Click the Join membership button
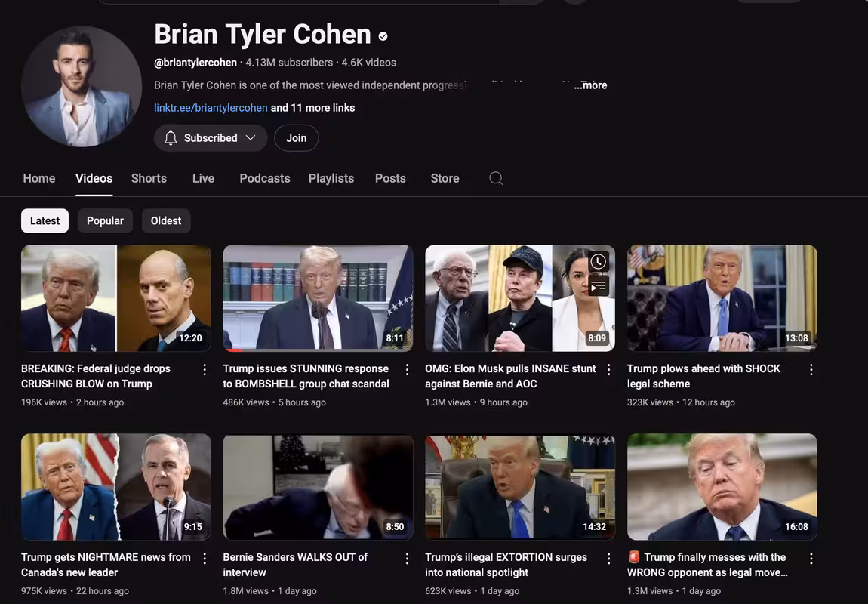The image size is (868, 604). (x=296, y=138)
